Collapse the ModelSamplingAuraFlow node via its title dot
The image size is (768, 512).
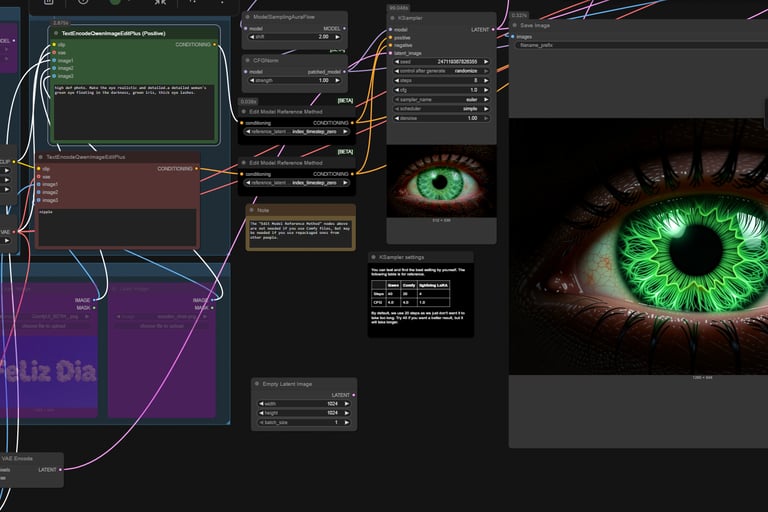(248, 17)
